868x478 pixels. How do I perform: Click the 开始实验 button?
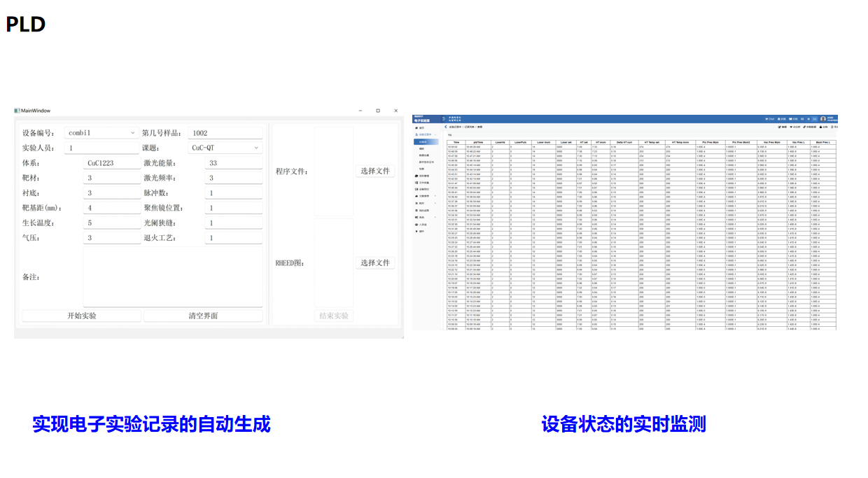(81, 316)
